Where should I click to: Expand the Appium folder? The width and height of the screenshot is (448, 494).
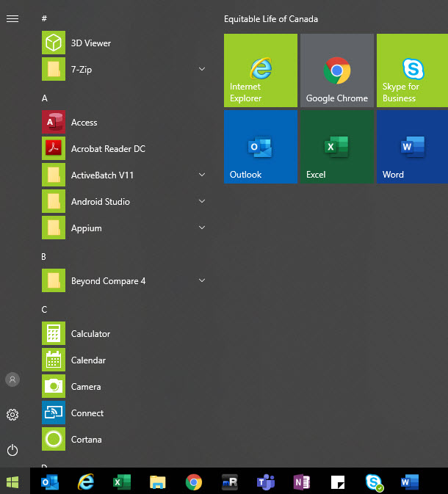(202, 228)
